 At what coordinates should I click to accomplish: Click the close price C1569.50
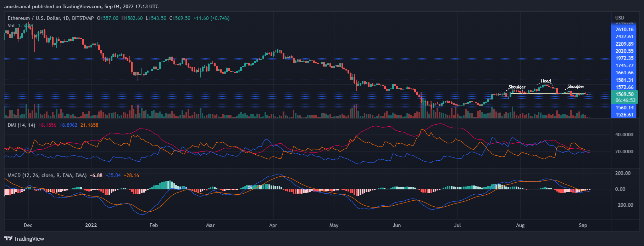(180, 18)
